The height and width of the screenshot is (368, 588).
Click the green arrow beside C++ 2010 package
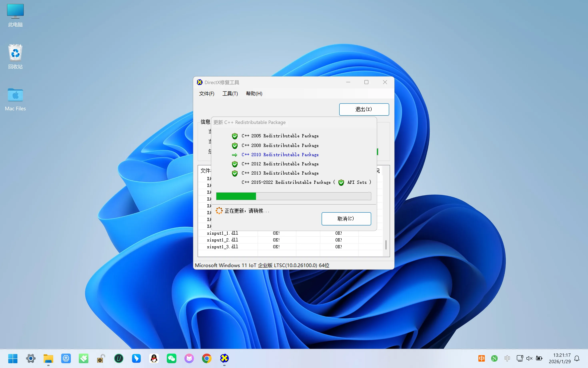tap(235, 155)
